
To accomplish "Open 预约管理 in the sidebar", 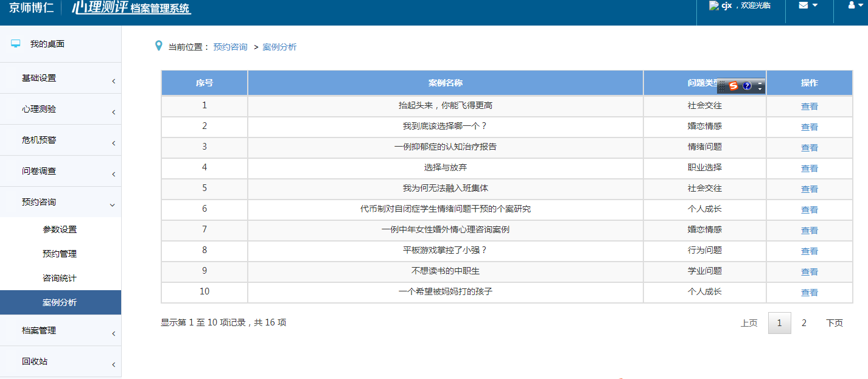I will tap(60, 254).
